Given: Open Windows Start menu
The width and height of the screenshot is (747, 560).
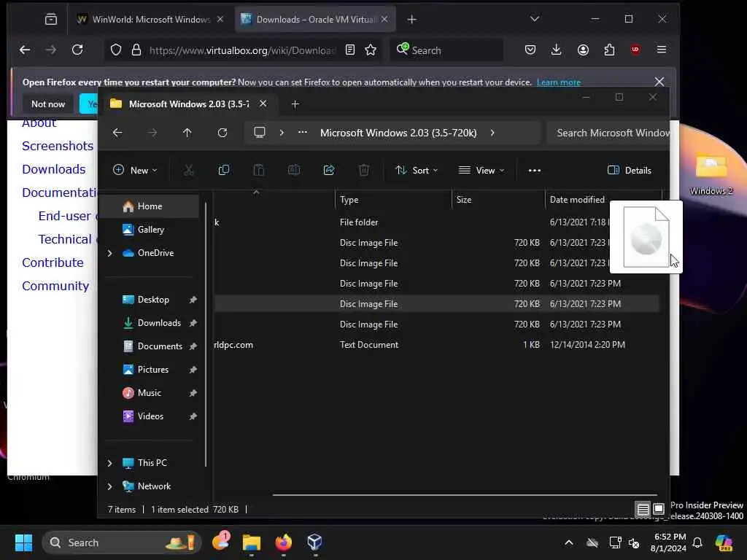Looking at the screenshot, I should click(x=23, y=542).
